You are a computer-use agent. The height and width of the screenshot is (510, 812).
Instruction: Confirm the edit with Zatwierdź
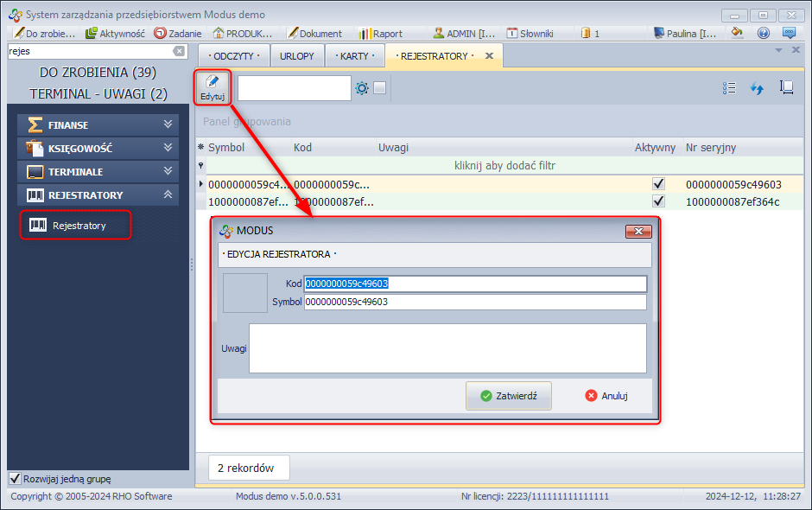pyautogui.click(x=508, y=396)
